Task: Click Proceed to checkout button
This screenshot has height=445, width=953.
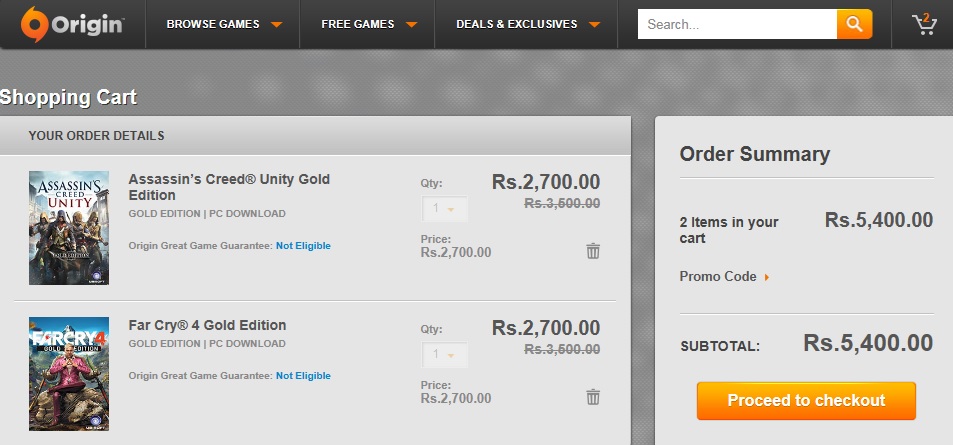Action: (806, 401)
